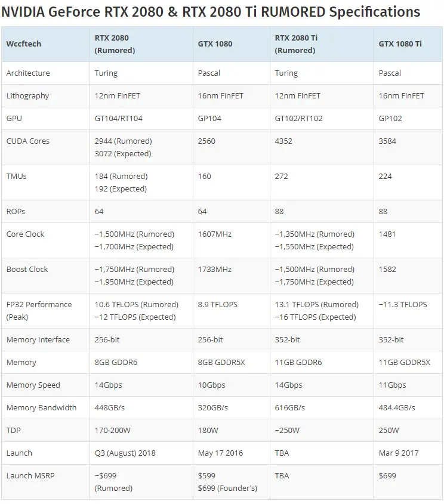Click the $699 (Founder's) price text
444x504 pixels.
(227, 488)
